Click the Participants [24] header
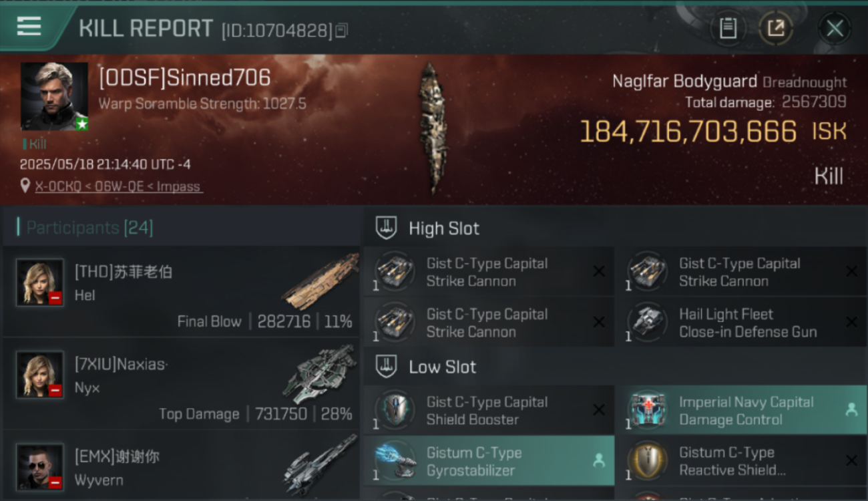The image size is (868, 501). pos(89,228)
